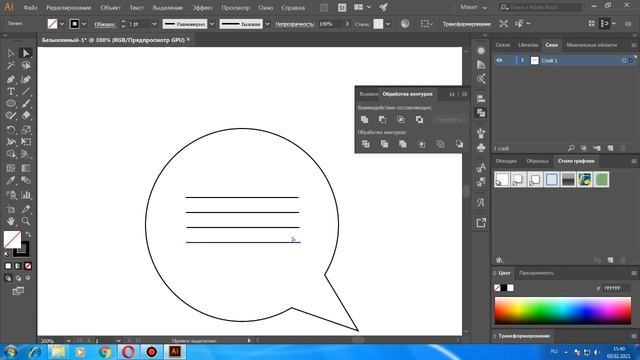Select the Gradient tool
This screenshot has height=360, width=640.
pos(26,168)
